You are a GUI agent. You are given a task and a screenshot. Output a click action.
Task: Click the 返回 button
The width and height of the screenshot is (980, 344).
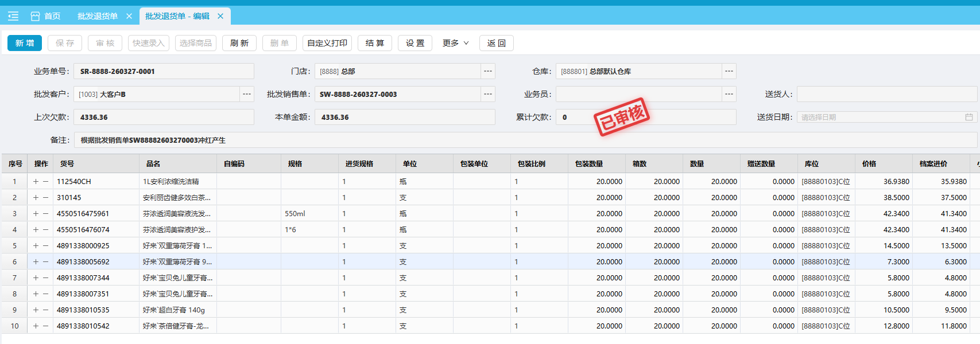coord(496,43)
